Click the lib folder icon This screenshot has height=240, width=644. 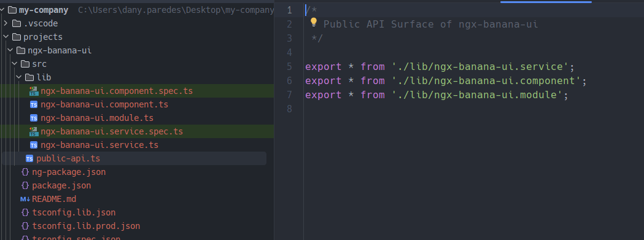29,78
